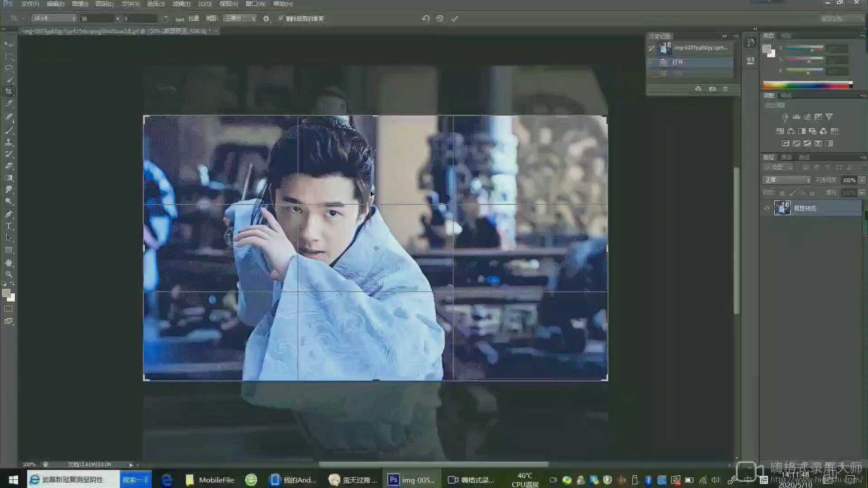The image size is (868, 488).
Task: Swap crop width and height
Action: click(x=165, y=19)
